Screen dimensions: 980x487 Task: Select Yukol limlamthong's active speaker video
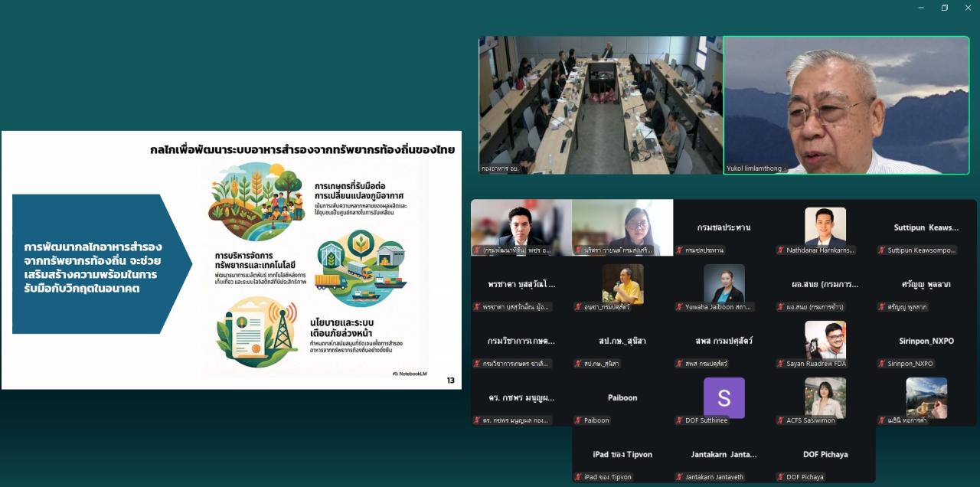[x=846, y=105]
